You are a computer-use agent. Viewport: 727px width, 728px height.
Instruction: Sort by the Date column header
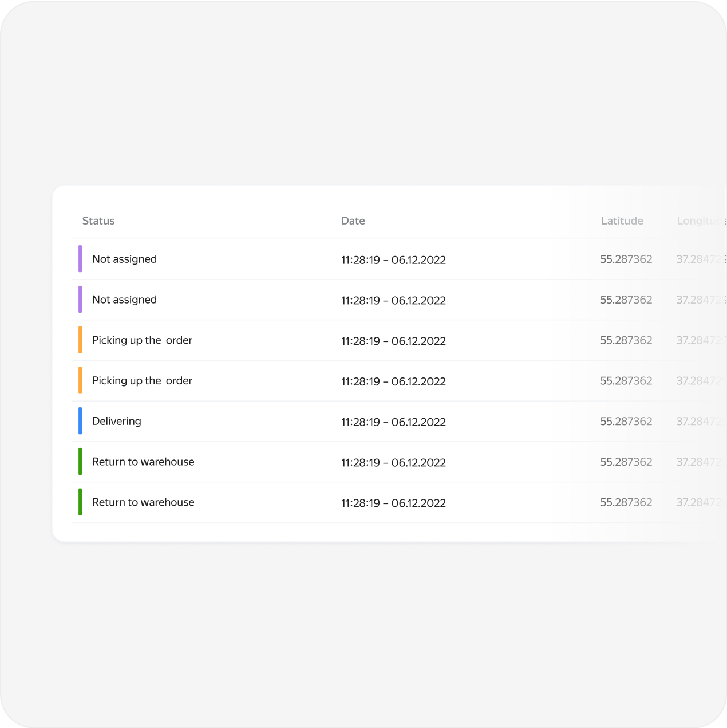point(353,221)
